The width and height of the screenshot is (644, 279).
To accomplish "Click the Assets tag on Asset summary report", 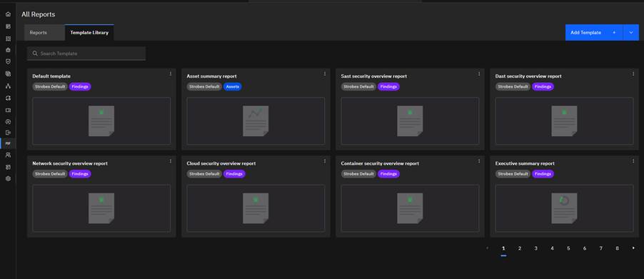I will (233, 86).
